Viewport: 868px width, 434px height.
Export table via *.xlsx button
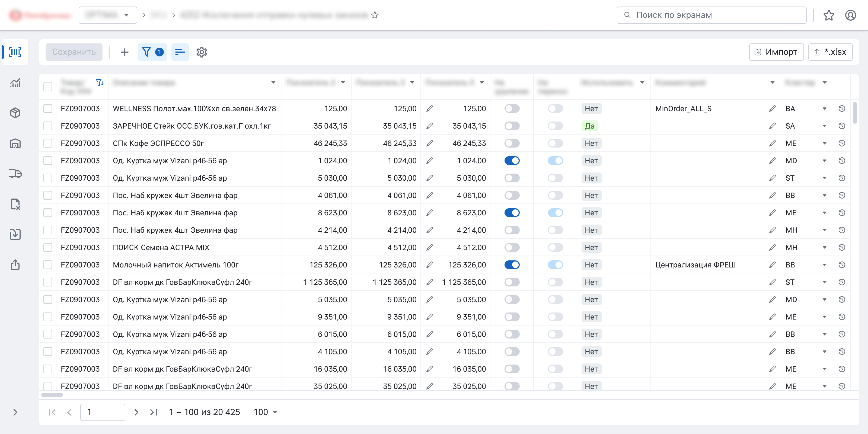[x=830, y=52]
